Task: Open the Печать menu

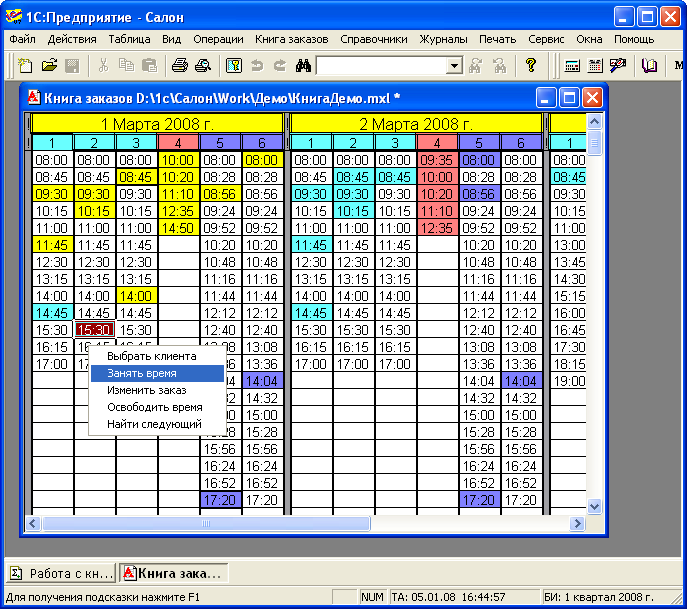Action: pyautogui.click(x=497, y=39)
